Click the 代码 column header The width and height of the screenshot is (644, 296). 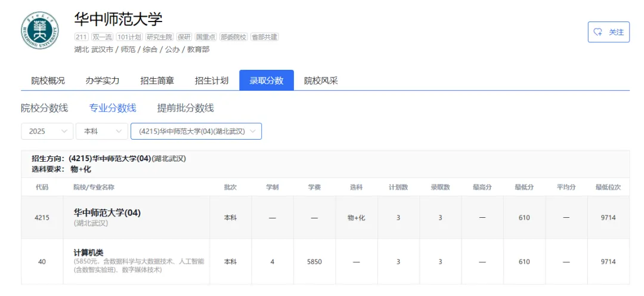point(42,187)
